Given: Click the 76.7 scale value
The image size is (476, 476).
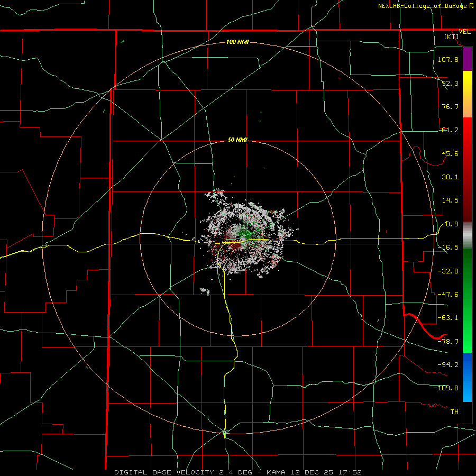Looking at the screenshot, I should click(x=450, y=106).
